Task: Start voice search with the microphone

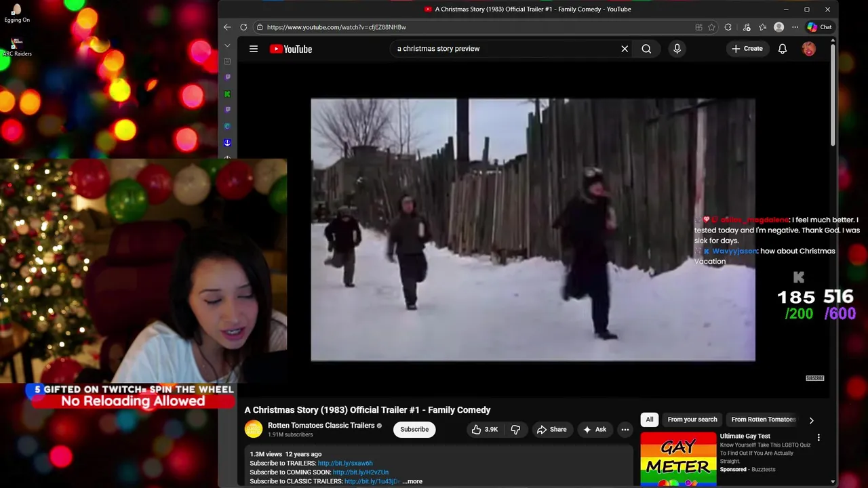Action: coord(677,49)
